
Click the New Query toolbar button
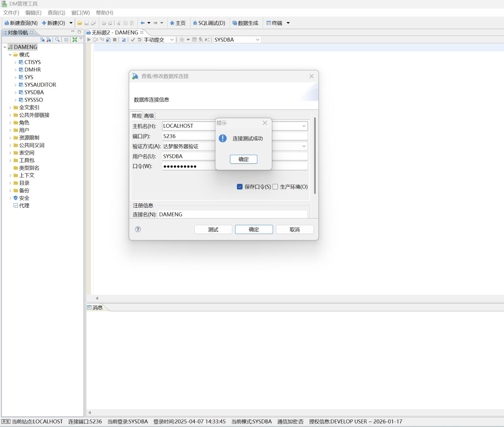(21, 23)
